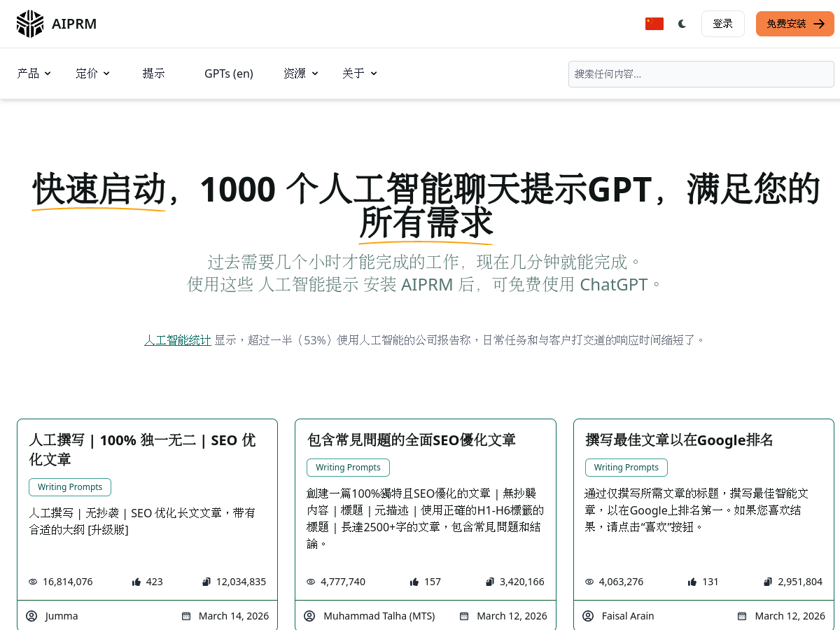Click author name Jumma
This screenshot has width=840, height=630.
coord(62,616)
